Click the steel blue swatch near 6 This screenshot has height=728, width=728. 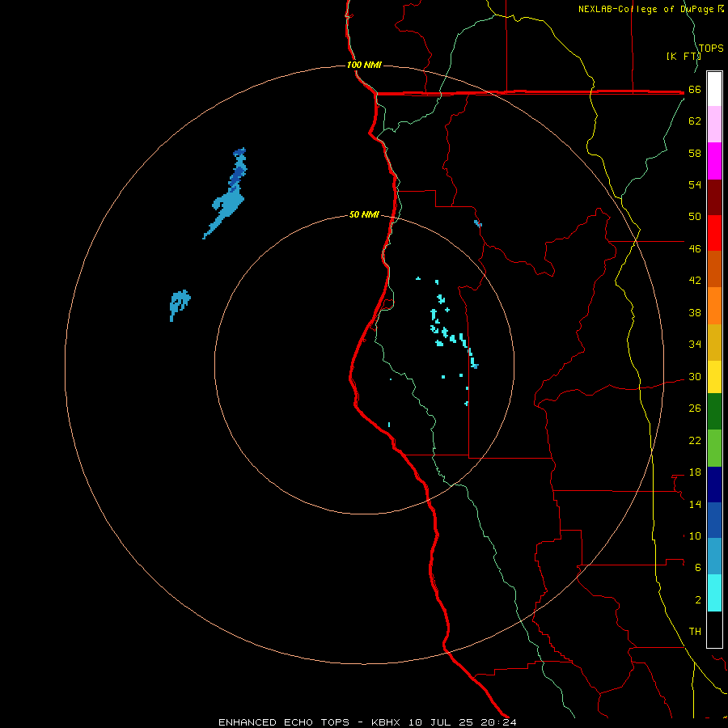tap(714, 557)
